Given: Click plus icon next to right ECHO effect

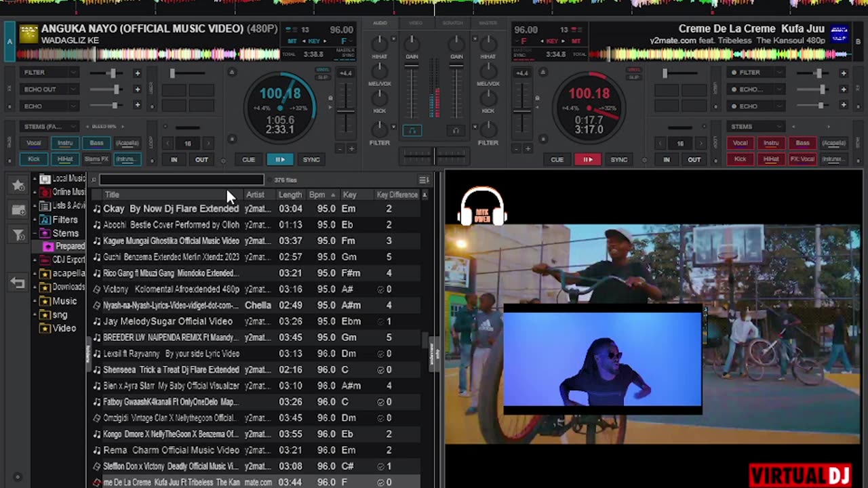Looking at the screenshot, I should (x=844, y=106).
